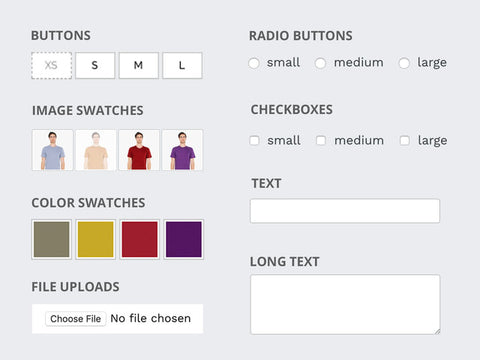Enable the large checkbox
480x360 pixels.
[405, 140]
